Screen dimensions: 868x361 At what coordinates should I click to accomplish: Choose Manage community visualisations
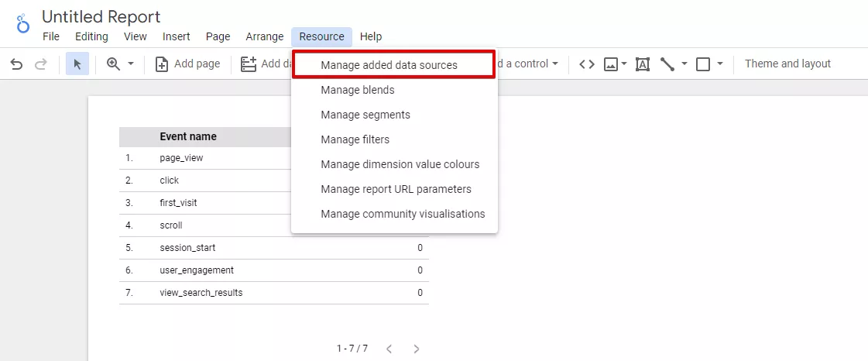pyautogui.click(x=394, y=214)
